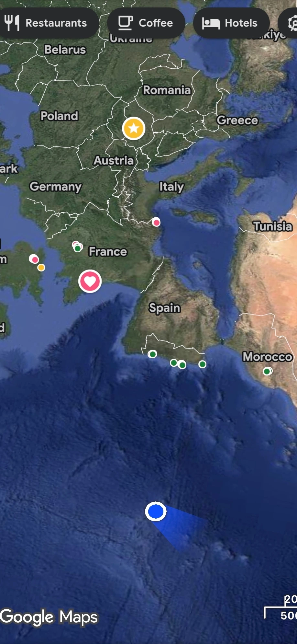The width and height of the screenshot is (297, 644).
Task: Tap the Coffee category chip
Action: 146,23
